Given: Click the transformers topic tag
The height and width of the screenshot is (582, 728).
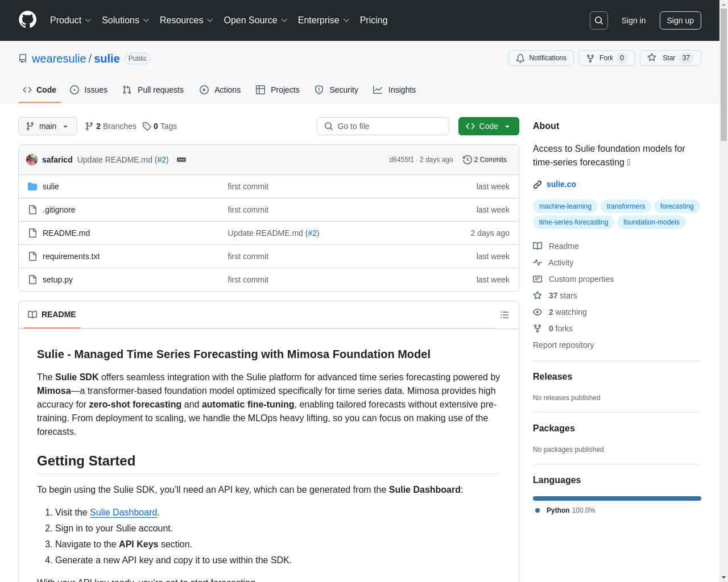Looking at the screenshot, I should [x=626, y=206].
